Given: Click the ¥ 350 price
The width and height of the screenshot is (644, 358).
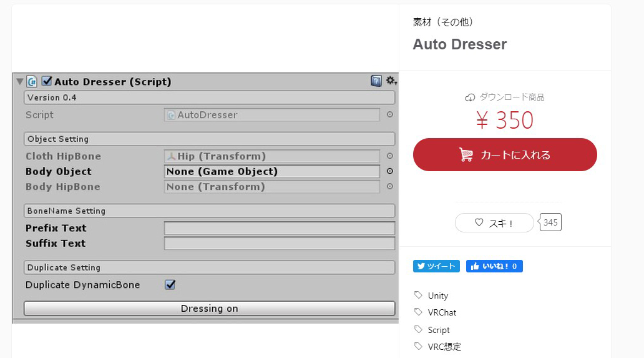Looking at the screenshot, I should [x=505, y=120].
